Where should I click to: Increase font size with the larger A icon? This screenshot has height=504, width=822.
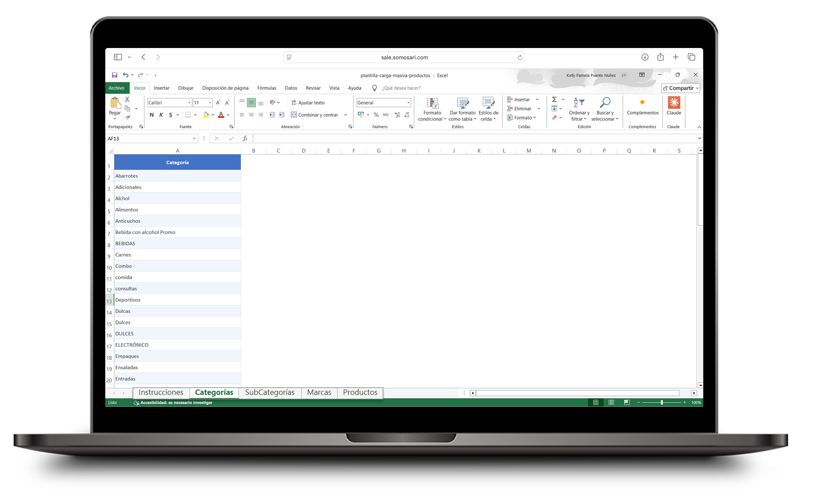(218, 103)
